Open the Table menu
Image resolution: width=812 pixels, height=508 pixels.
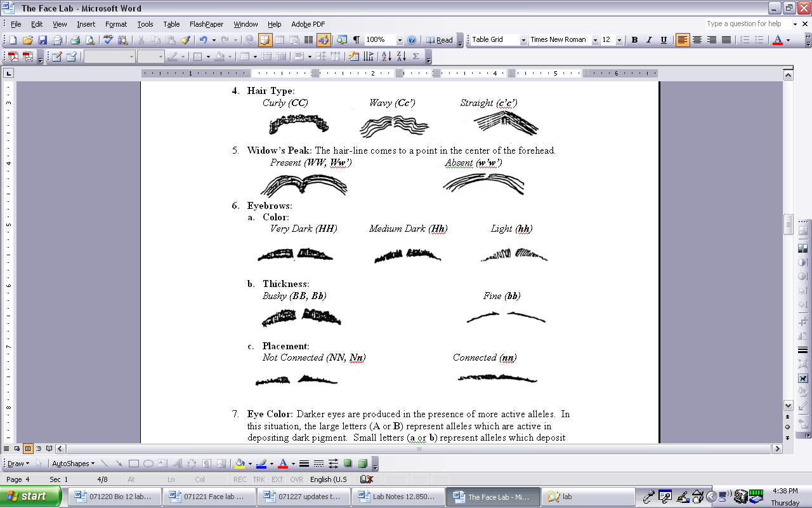tap(171, 24)
